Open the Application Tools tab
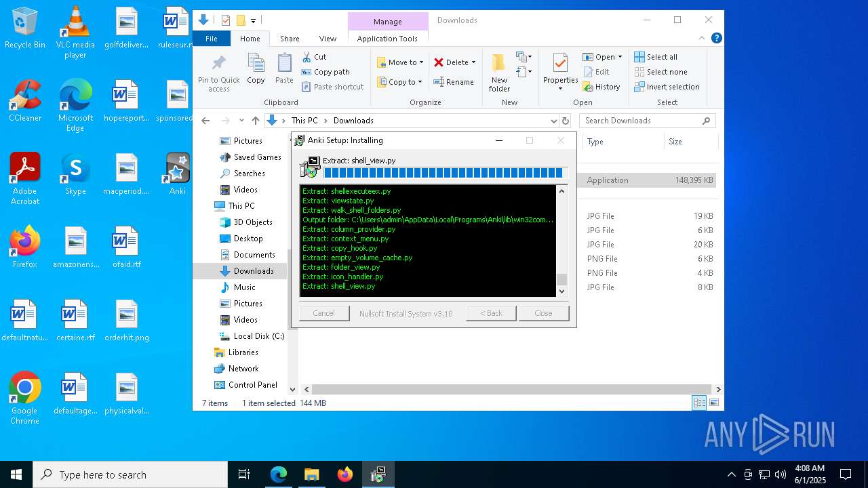This screenshot has width=868, height=488. [387, 39]
